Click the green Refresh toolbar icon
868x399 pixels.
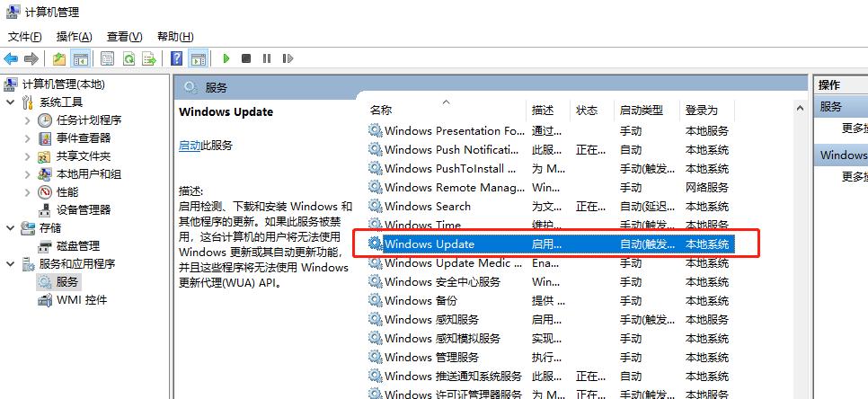click(x=129, y=58)
